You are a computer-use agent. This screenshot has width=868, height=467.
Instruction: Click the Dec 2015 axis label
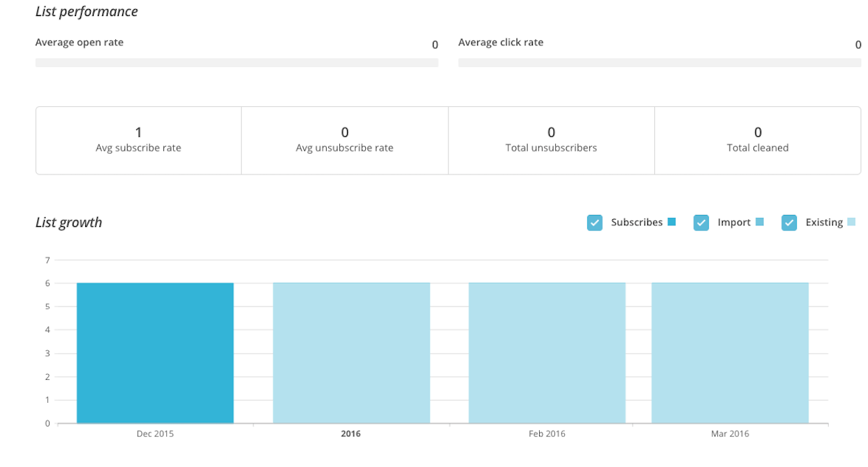pyautogui.click(x=155, y=434)
